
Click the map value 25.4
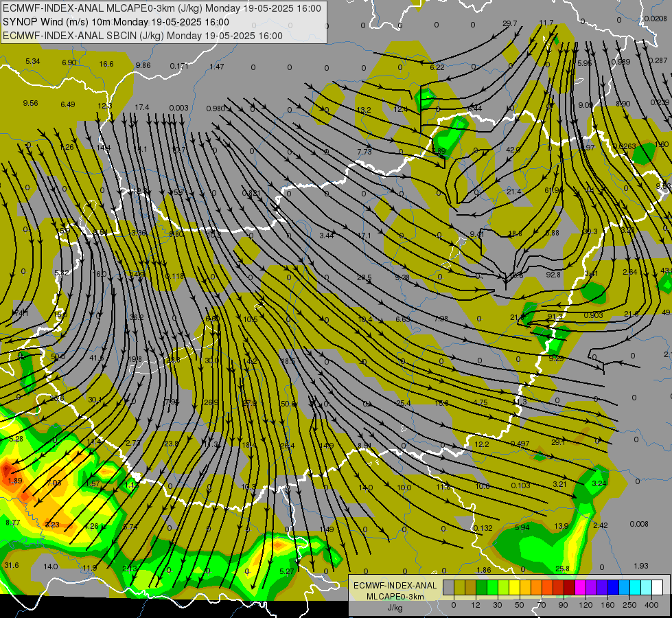click(x=404, y=402)
